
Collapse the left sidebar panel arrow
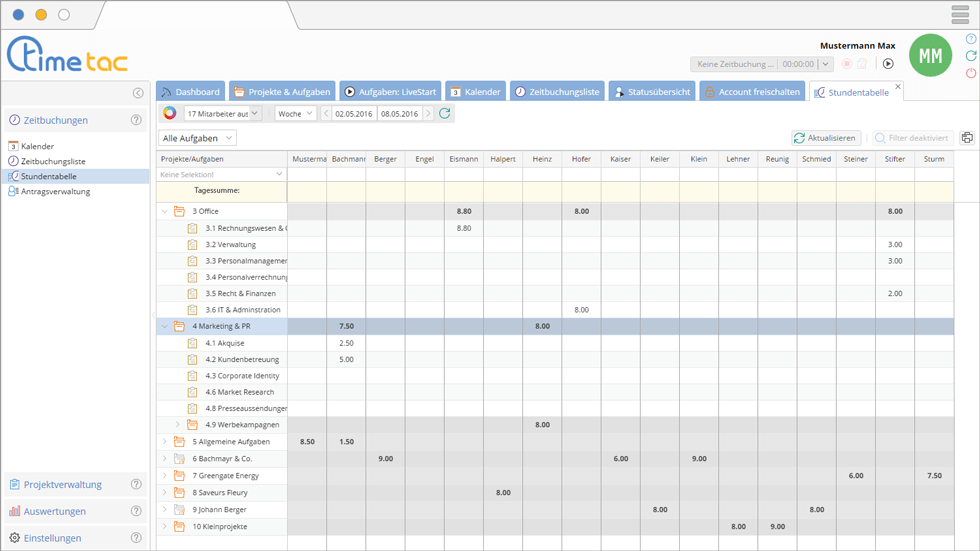[x=138, y=93]
